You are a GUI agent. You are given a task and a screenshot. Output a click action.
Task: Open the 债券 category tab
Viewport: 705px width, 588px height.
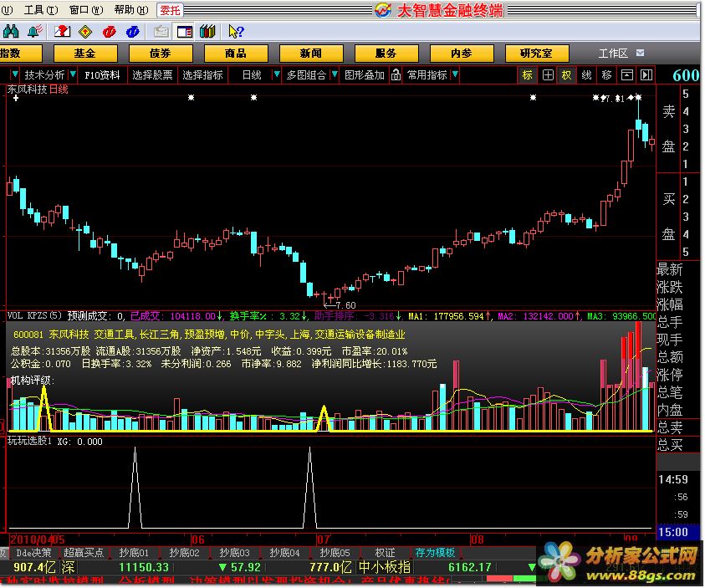[x=161, y=54]
